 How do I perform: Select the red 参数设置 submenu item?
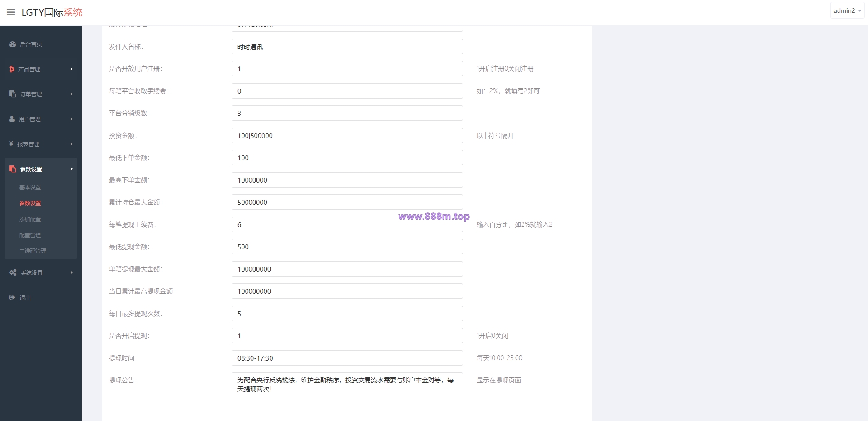pyautogui.click(x=30, y=203)
